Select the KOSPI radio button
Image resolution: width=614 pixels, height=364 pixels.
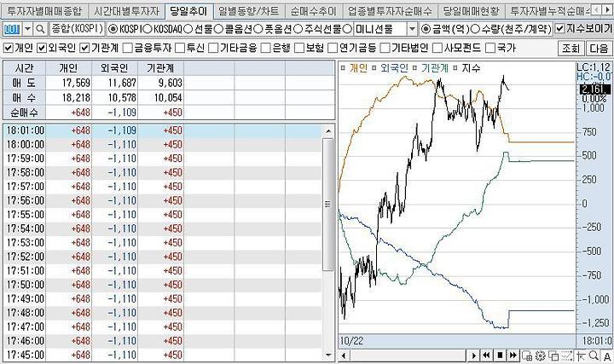coord(113,29)
